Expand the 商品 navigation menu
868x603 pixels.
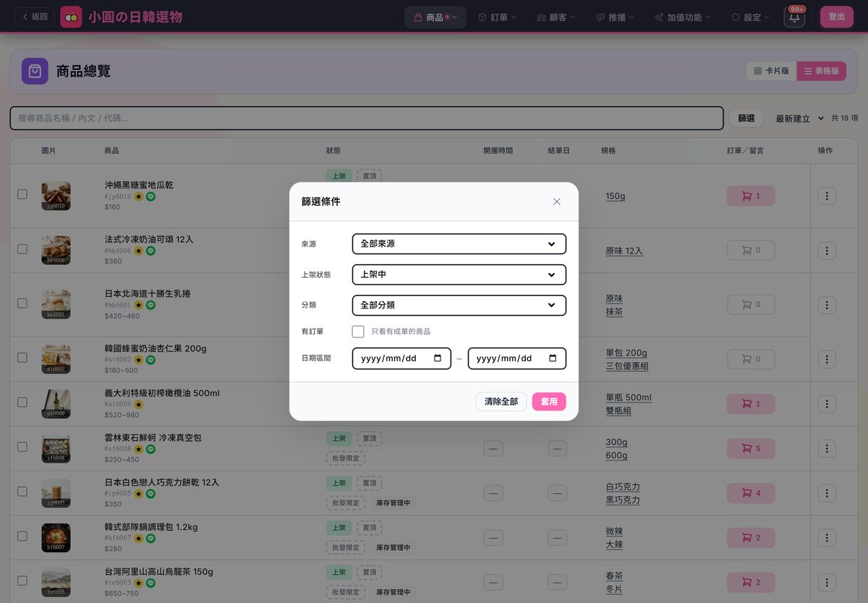pos(435,17)
